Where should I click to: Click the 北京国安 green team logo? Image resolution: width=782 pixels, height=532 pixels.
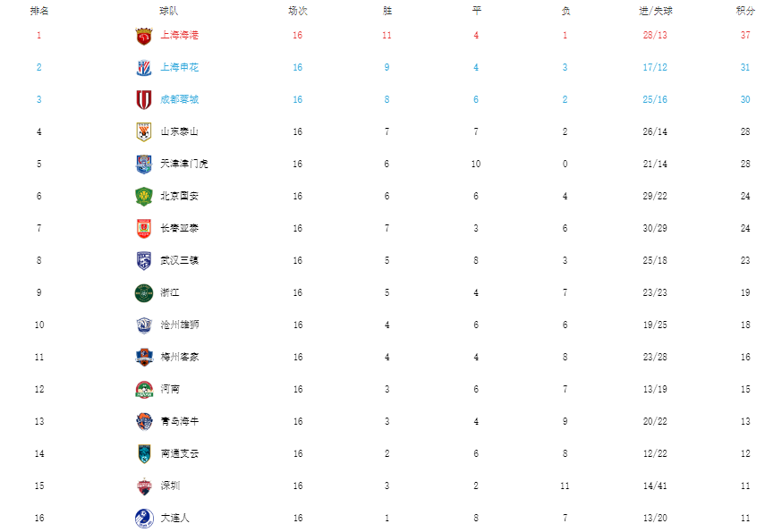[x=143, y=197]
